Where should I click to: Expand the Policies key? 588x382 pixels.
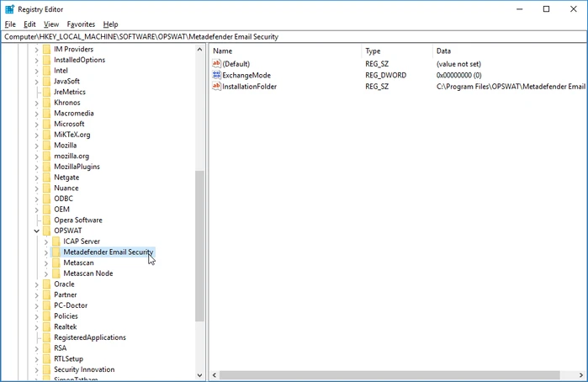coord(37,316)
